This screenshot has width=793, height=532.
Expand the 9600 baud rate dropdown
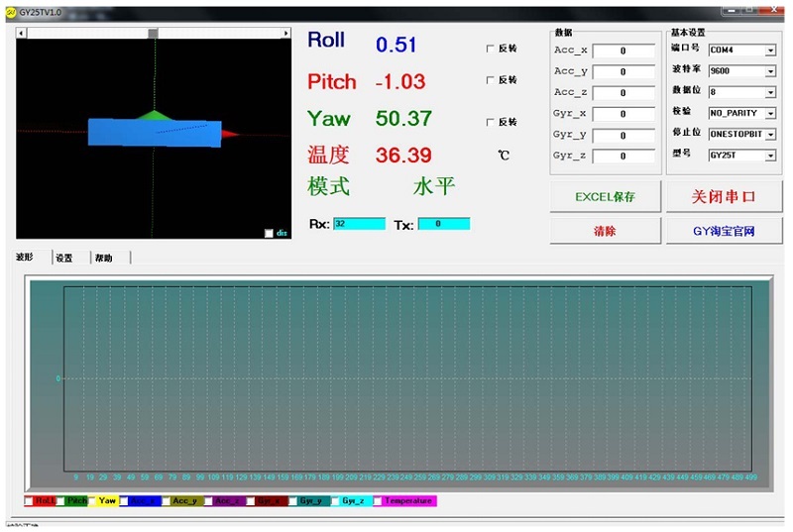[770, 71]
